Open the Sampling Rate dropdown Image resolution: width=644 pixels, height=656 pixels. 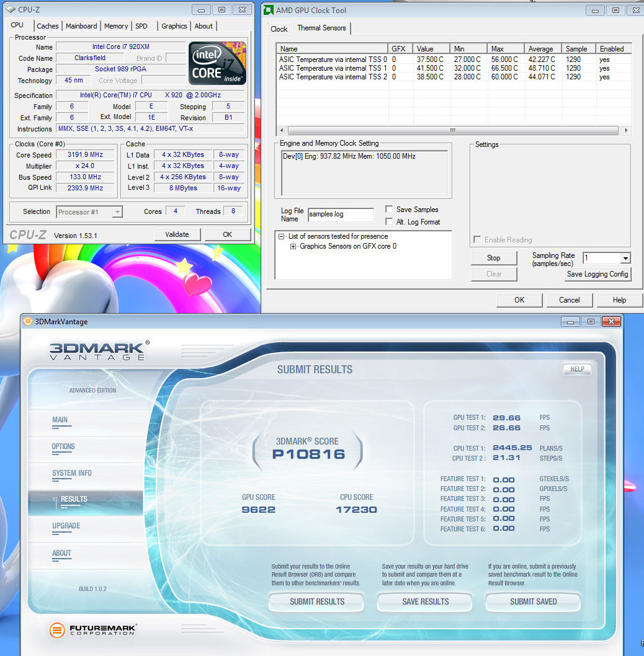coord(625,258)
